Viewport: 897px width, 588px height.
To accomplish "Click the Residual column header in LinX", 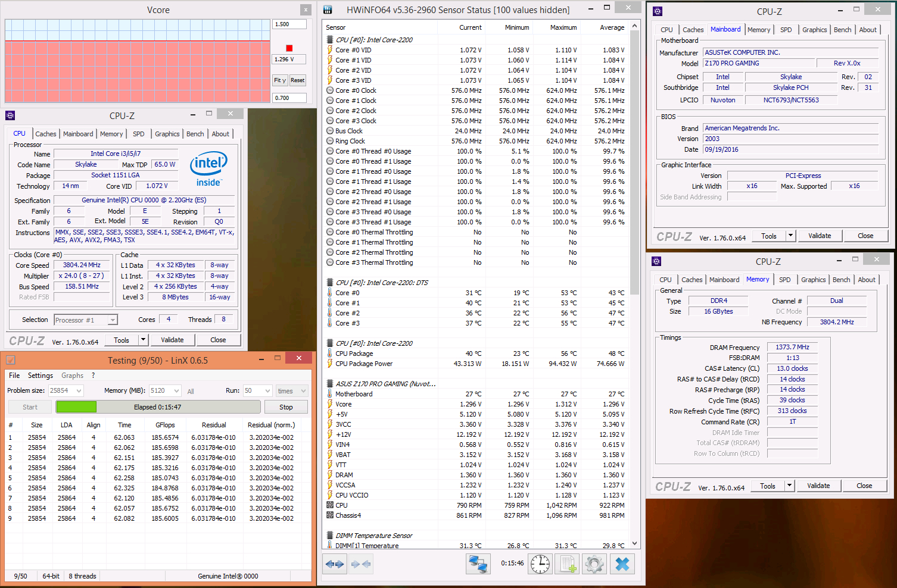I will (214, 425).
